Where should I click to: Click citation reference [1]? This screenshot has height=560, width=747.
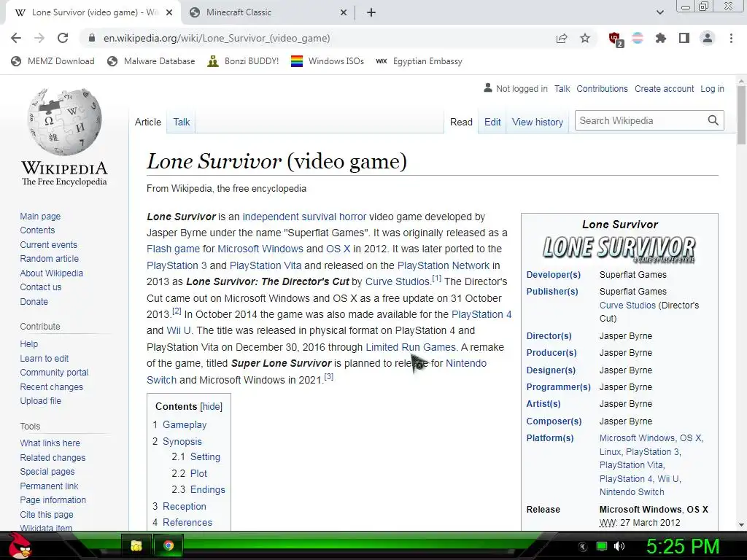coord(436,279)
